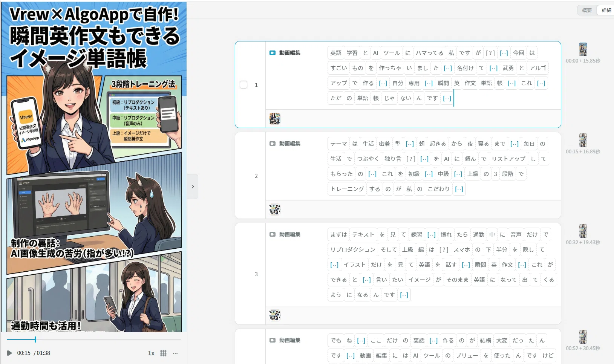Open the 1x playback speed selector
Image resolution: width=614 pixels, height=364 pixels.
[151, 353]
